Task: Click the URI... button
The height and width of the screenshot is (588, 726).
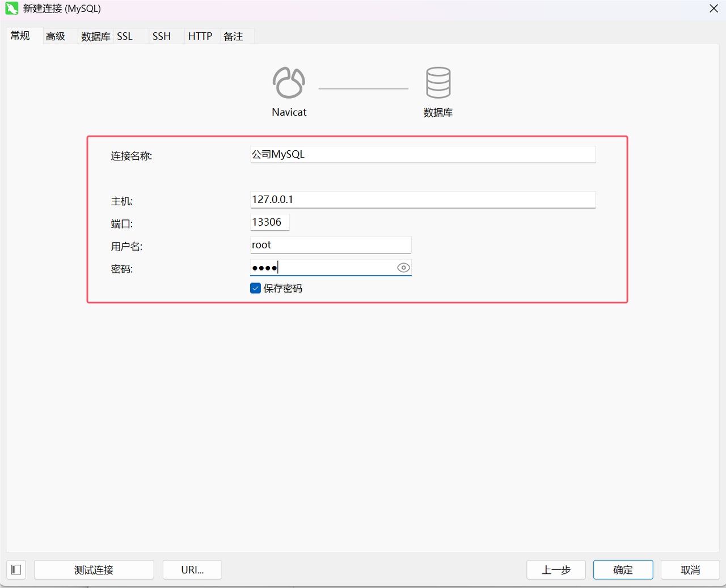Action: (x=192, y=570)
